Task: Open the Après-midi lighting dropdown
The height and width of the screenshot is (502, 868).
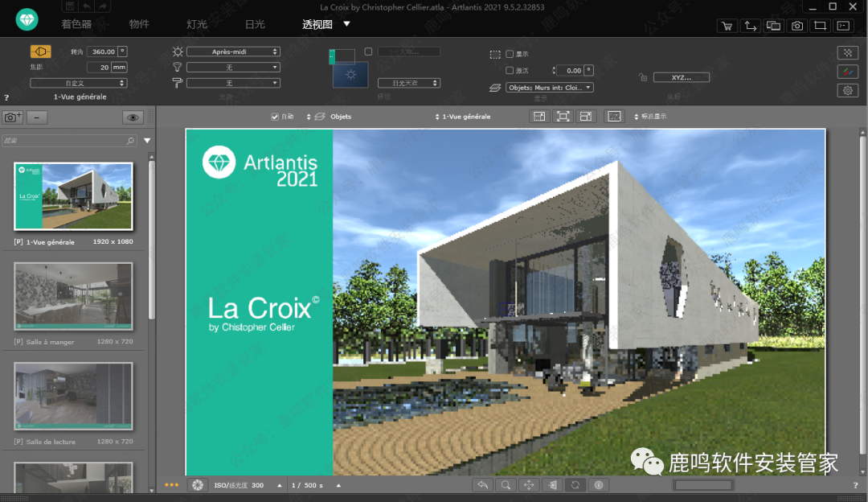Action: [233, 51]
